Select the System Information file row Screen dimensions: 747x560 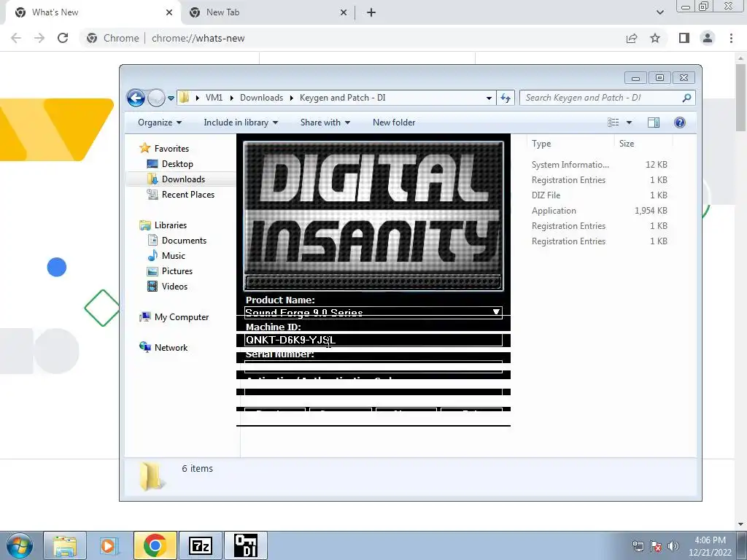(600, 165)
